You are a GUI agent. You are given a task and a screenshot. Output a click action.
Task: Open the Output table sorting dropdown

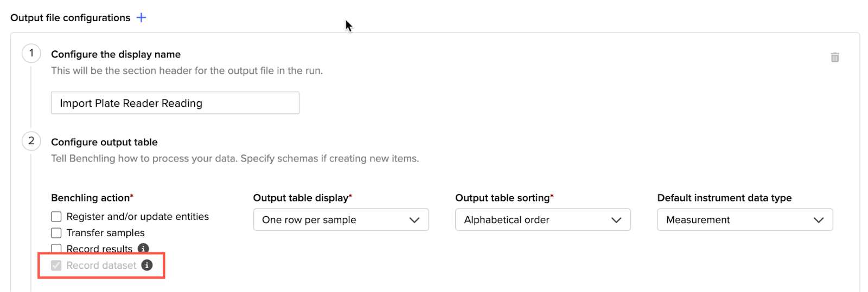click(542, 219)
